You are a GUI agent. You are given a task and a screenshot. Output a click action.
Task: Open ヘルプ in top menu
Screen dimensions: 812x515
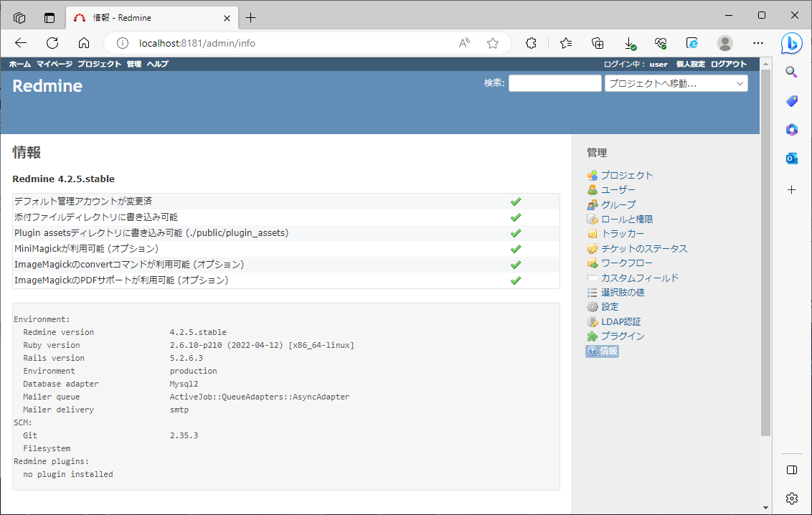click(157, 64)
